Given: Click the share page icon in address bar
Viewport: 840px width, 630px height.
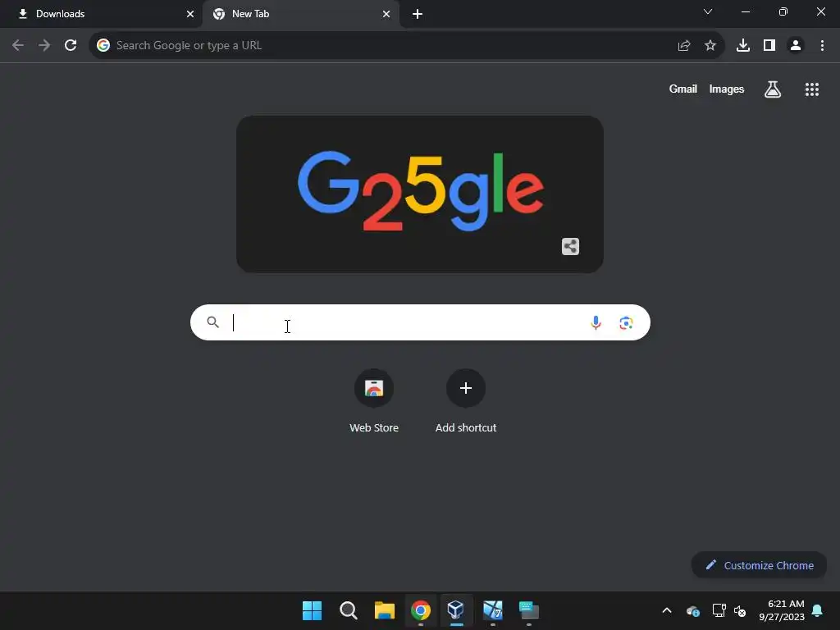Looking at the screenshot, I should [x=684, y=46].
